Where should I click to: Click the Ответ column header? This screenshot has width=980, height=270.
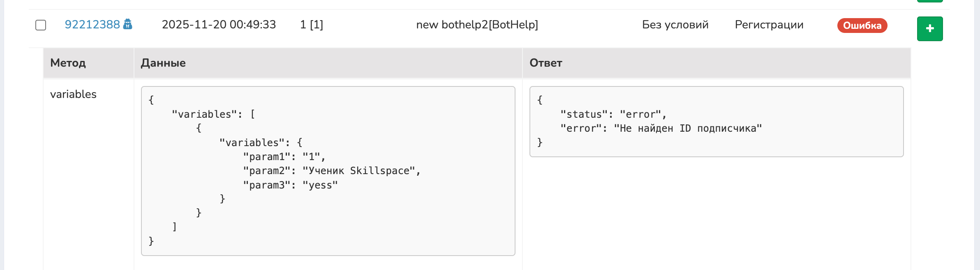click(545, 63)
